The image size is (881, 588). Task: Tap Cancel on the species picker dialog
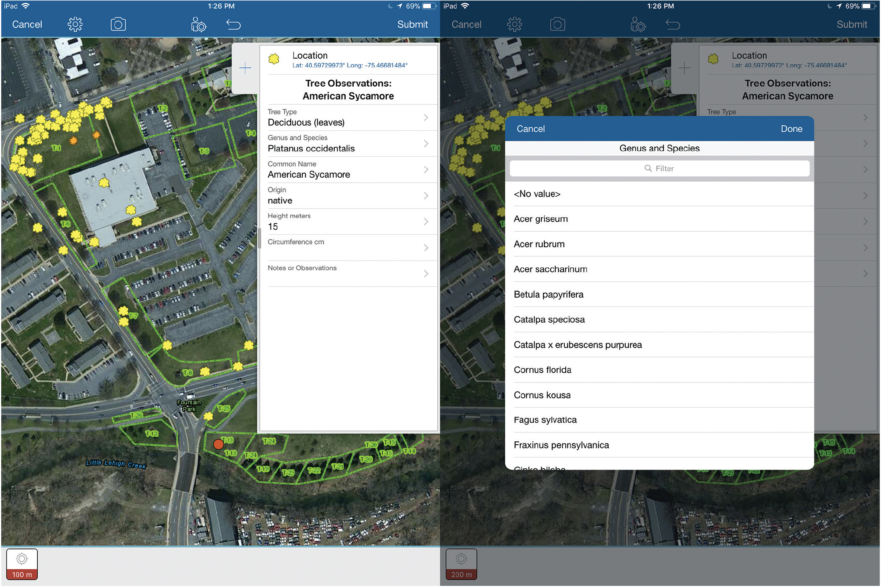530,128
